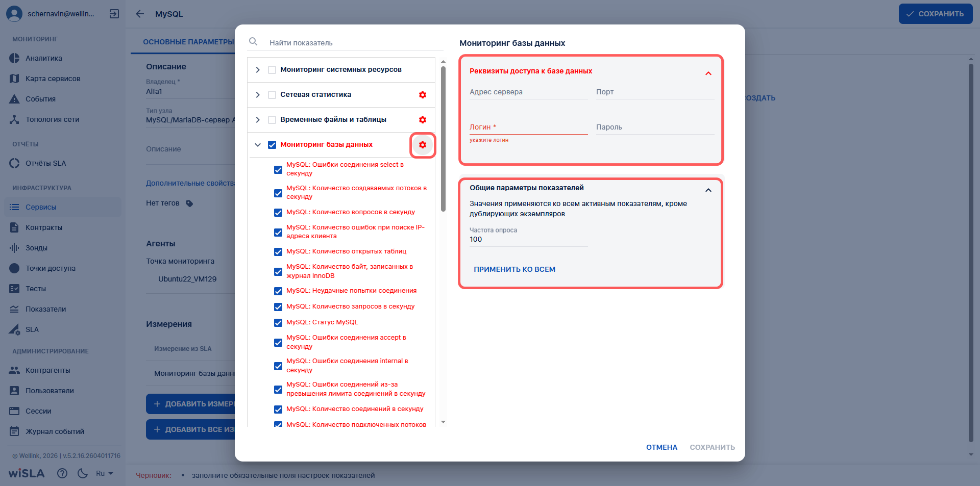Click the search magnifier icon in dialog
Screen dimensions: 980x486
(x=253, y=41)
